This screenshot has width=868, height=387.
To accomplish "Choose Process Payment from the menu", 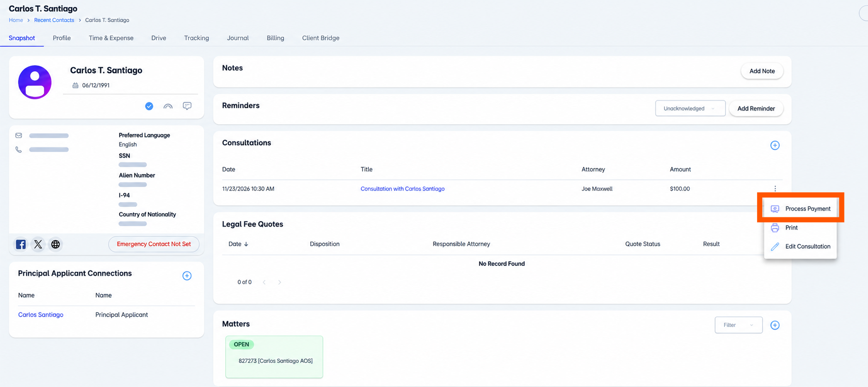I will click(x=800, y=209).
